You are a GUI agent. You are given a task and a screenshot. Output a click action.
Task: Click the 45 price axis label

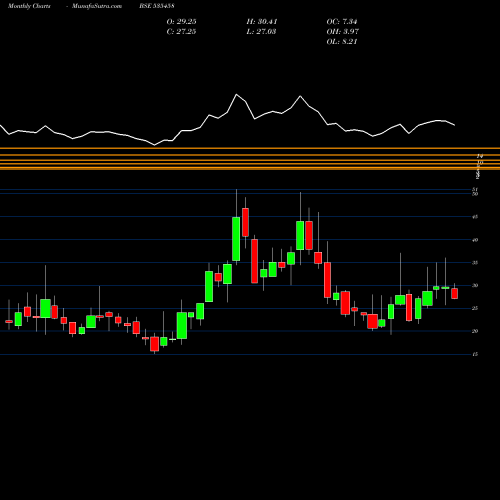tap(475, 217)
